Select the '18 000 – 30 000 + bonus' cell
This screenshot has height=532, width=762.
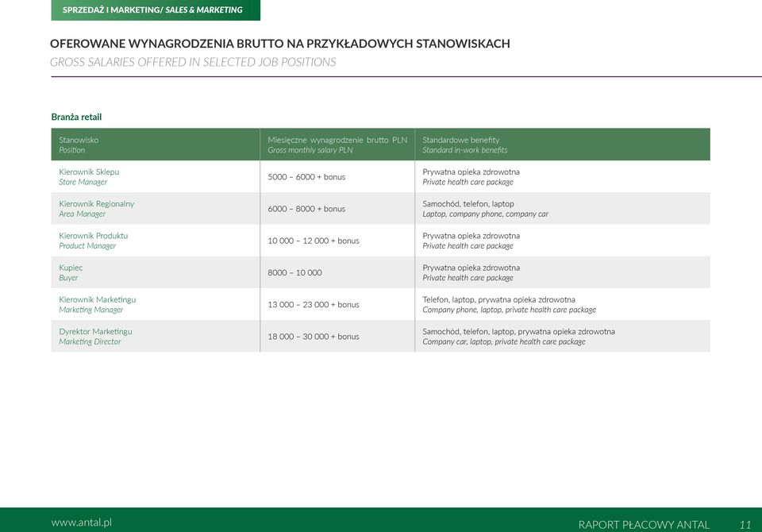[337, 336]
